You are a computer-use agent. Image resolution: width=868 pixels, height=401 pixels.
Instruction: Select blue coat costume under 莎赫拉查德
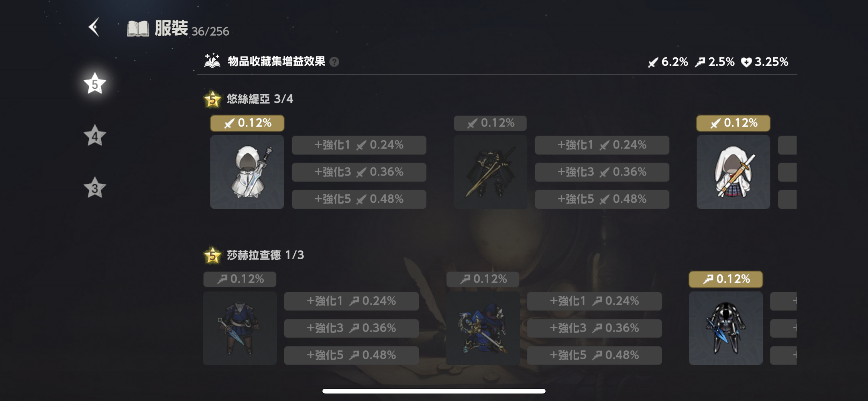point(240,328)
